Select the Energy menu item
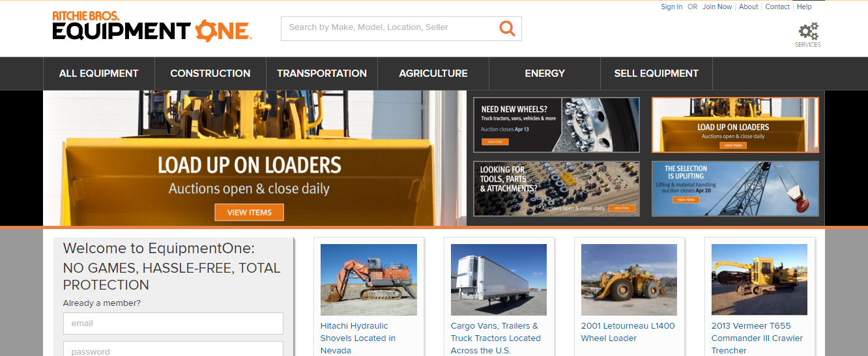Screen dimensions: 868x356 tap(545, 74)
